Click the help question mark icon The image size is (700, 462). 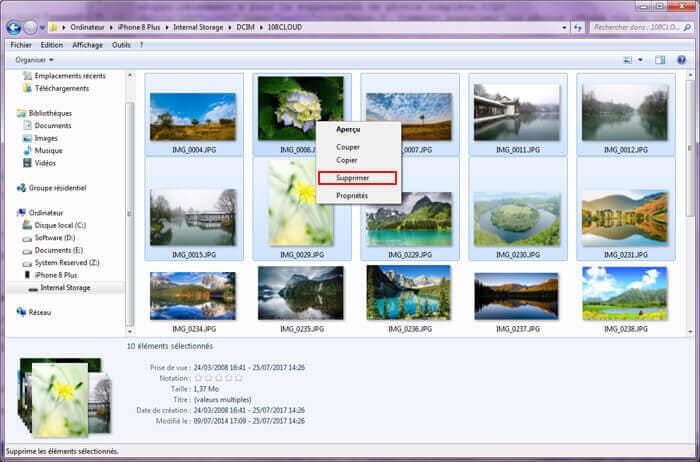click(x=681, y=60)
